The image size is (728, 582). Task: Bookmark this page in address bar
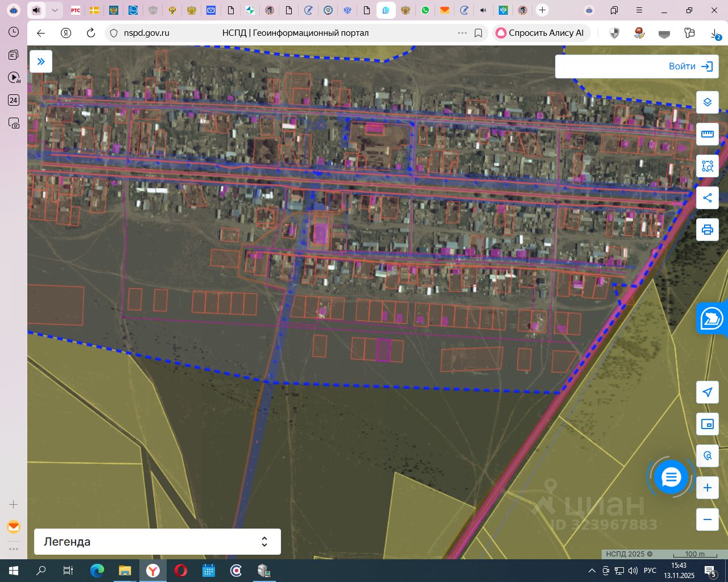(x=478, y=33)
